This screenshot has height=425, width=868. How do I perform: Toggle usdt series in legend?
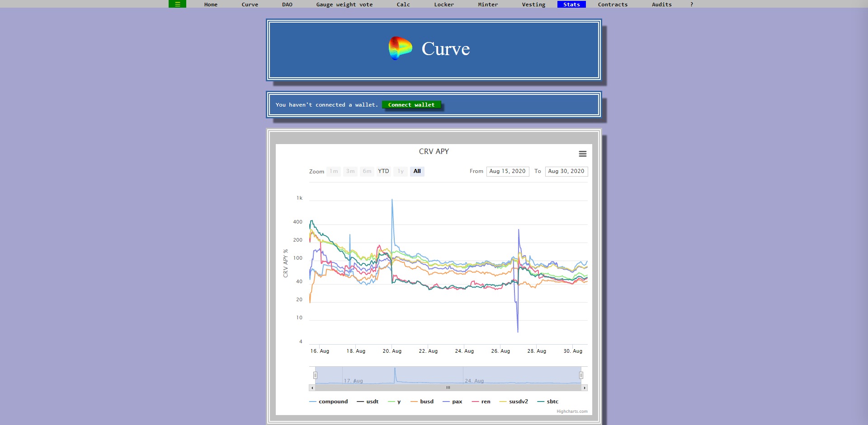tap(368, 402)
